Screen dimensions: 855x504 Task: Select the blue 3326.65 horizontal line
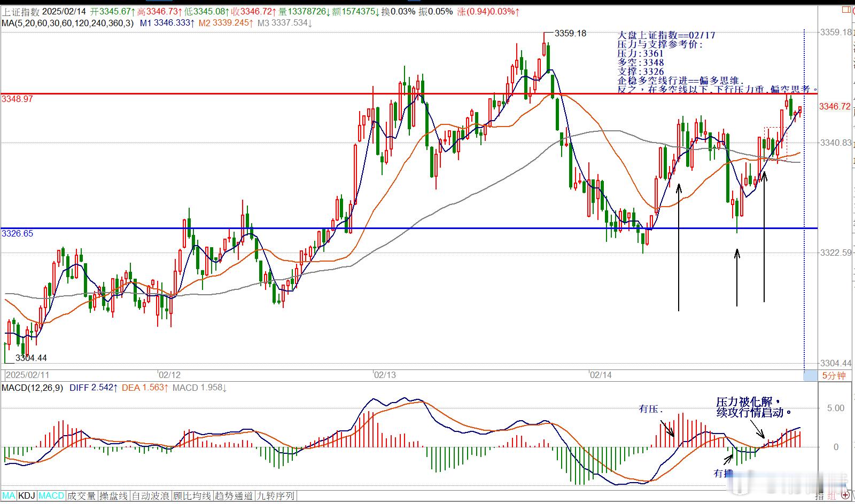(409, 228)
